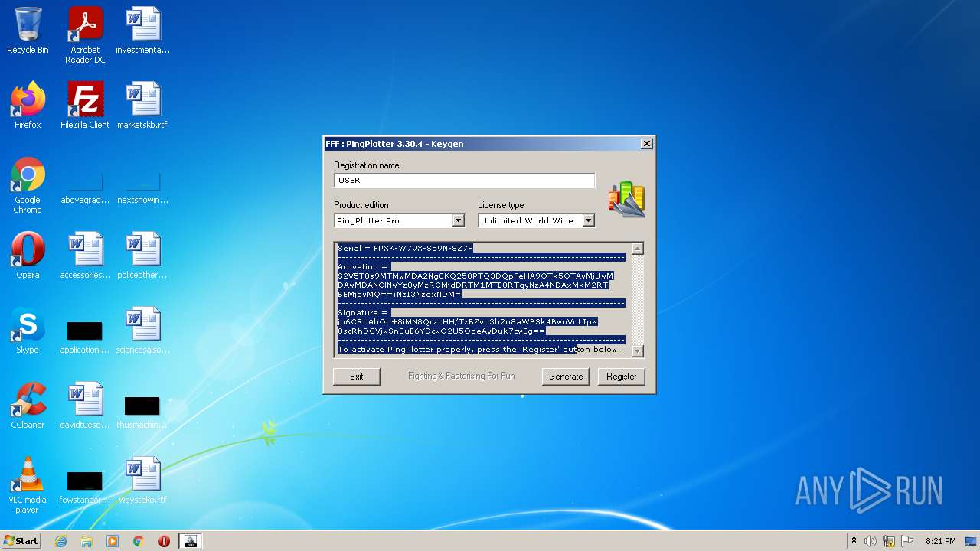Open Action Center flag icon
This screenshot has width=980, height=551.
[906, 541]
